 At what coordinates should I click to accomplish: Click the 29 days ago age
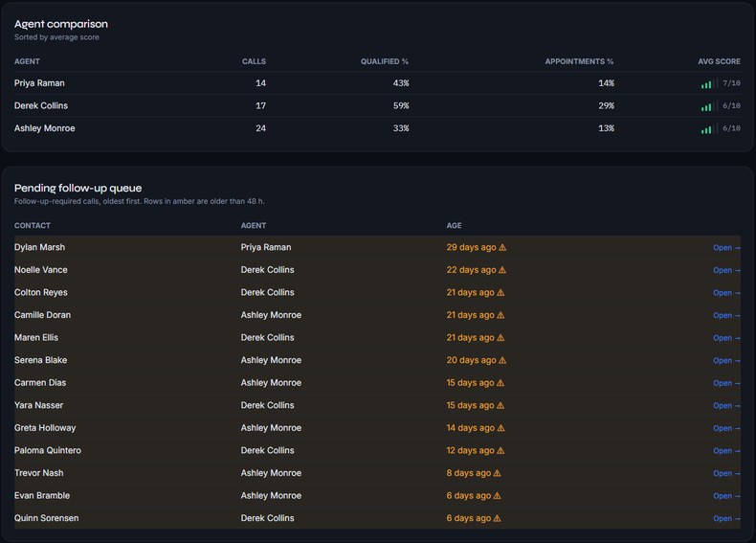coord(471,247)
